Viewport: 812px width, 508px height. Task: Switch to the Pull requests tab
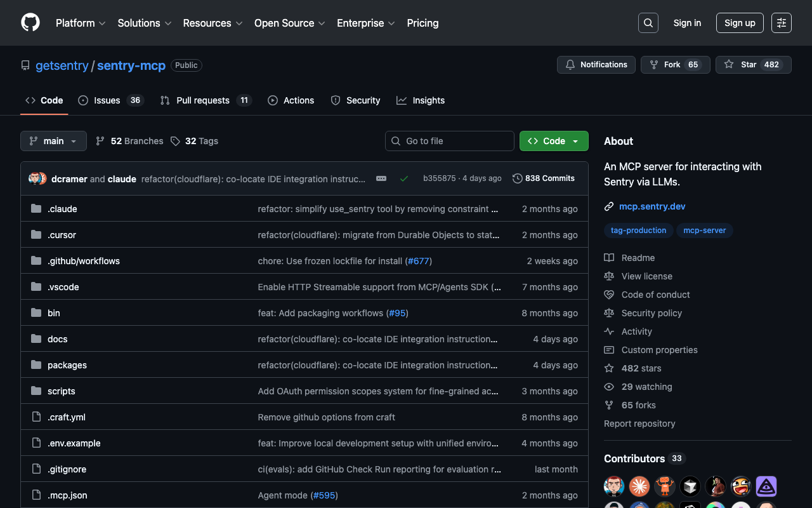tap(203, 100)
